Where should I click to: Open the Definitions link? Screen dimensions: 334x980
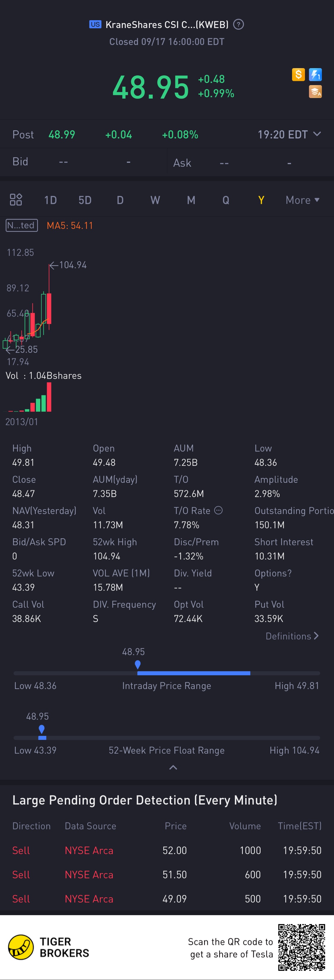point(292,636)
